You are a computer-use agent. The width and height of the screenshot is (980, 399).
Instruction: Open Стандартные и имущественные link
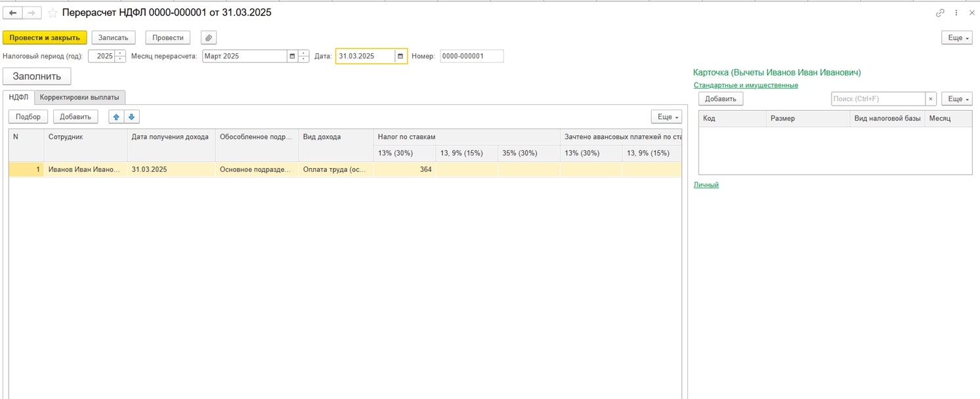746,85
